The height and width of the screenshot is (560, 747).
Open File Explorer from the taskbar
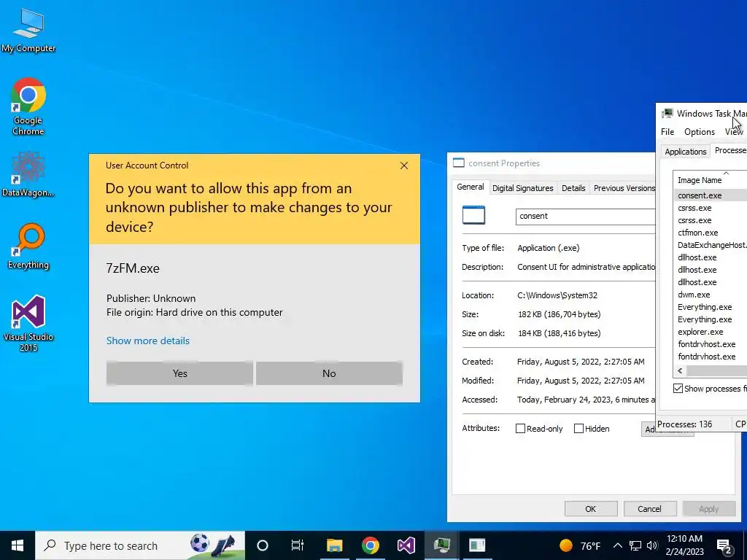pyautogui.click(x=334, y=545)
